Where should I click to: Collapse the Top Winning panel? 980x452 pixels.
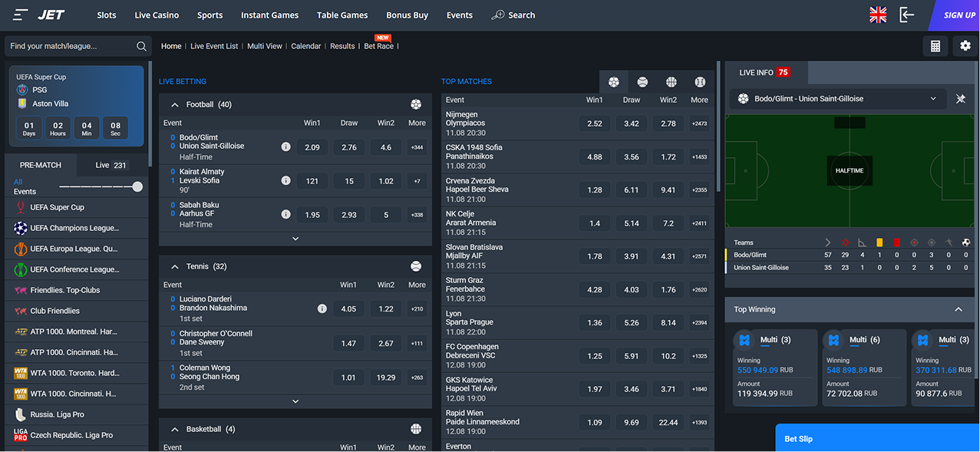point(959,309)
